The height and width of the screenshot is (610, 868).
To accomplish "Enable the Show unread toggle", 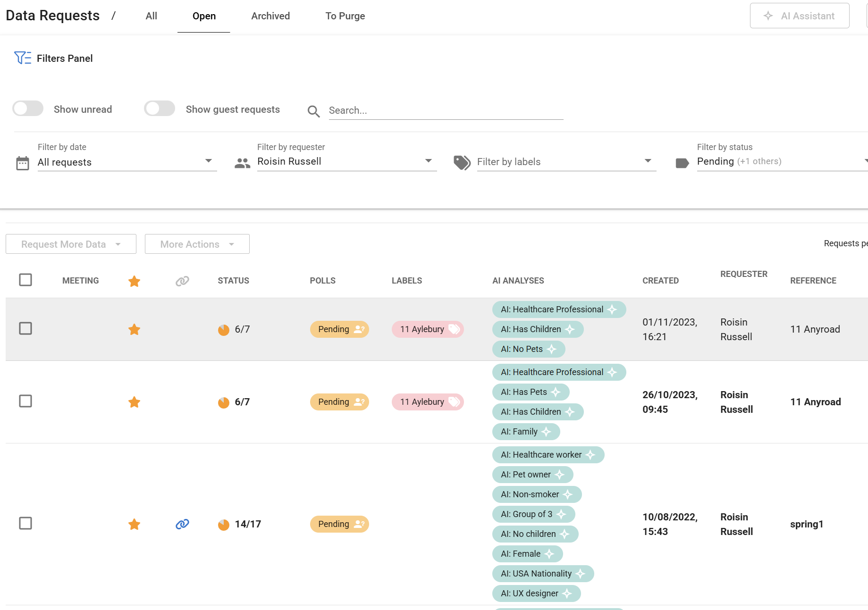I will click(28, 109).
